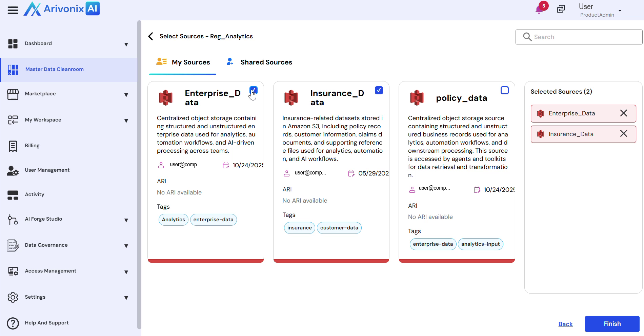Click the Finish button
644x336 pixels.
[612, 324]
